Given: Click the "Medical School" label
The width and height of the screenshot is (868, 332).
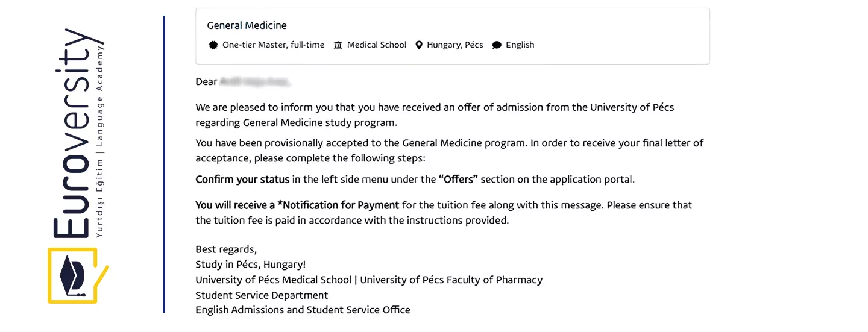Looking at the screenshot, I should pos(377,45).
